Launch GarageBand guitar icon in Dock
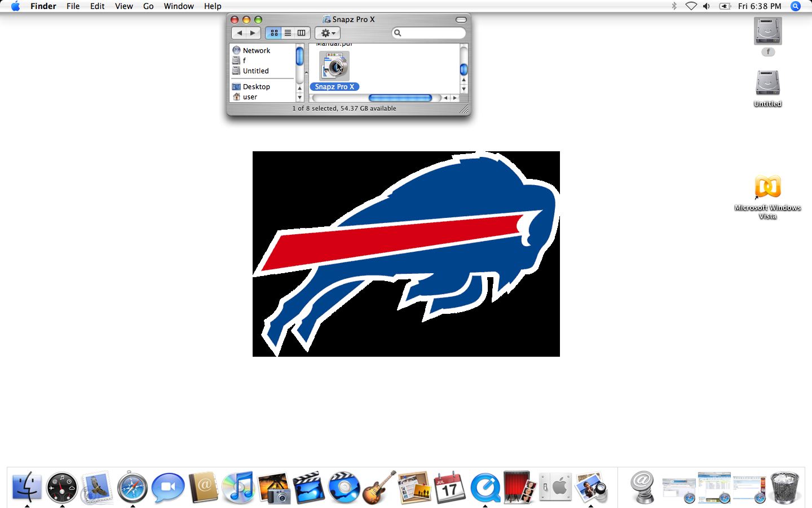The image size is (812, 508). [x=379, y=487]
